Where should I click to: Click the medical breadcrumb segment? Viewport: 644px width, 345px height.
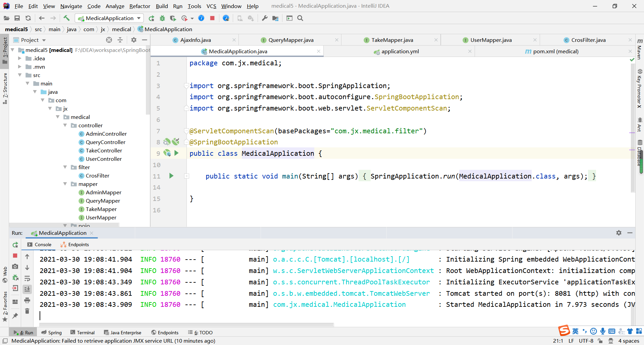pos(121,29)
